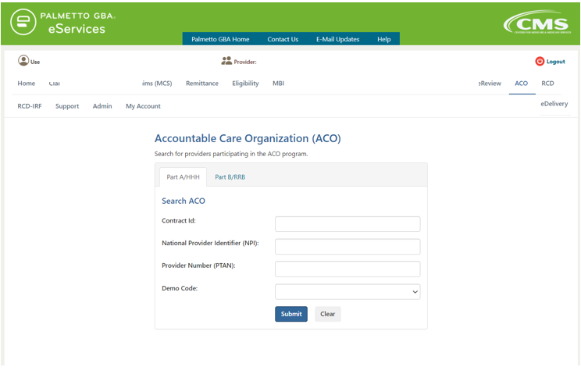This screenshot has width=581, height=392.
Task: Click the user profile avatar icon
Action: [23, 60]
